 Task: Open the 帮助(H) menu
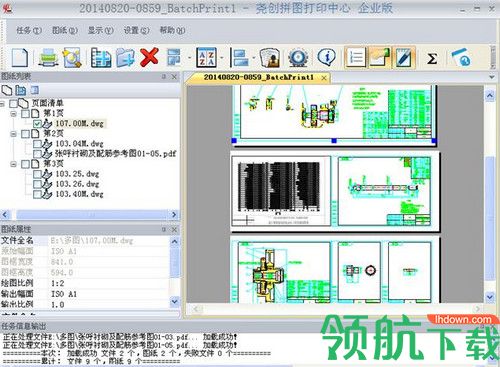[172, 30]
